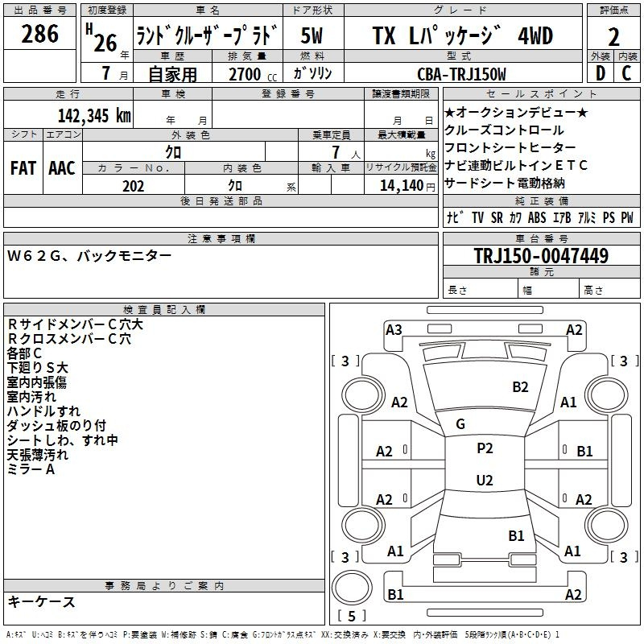Click the FAT shift type
644x644 pixels.
point(23,168)
